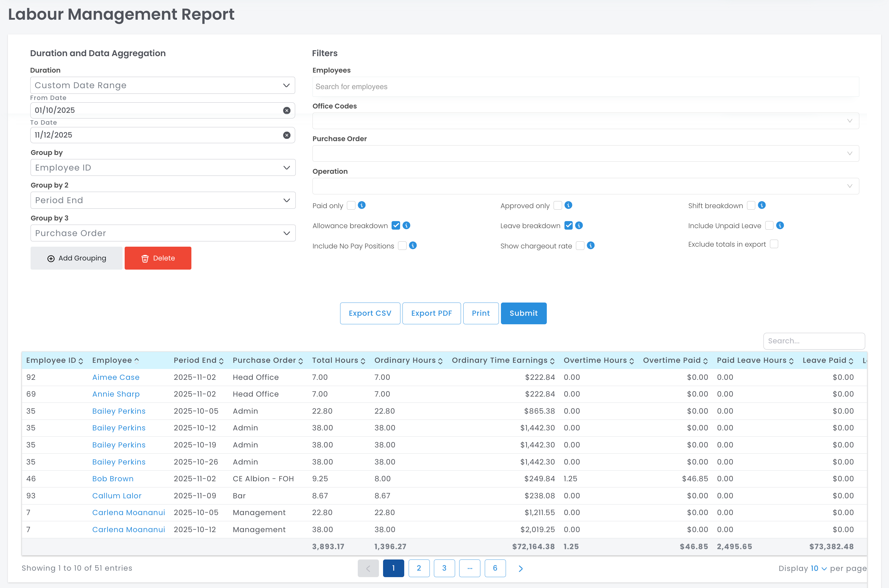
Task: Open the Office Codes filter dropdown
Action: pyautogui.click(x=585, y=121)
